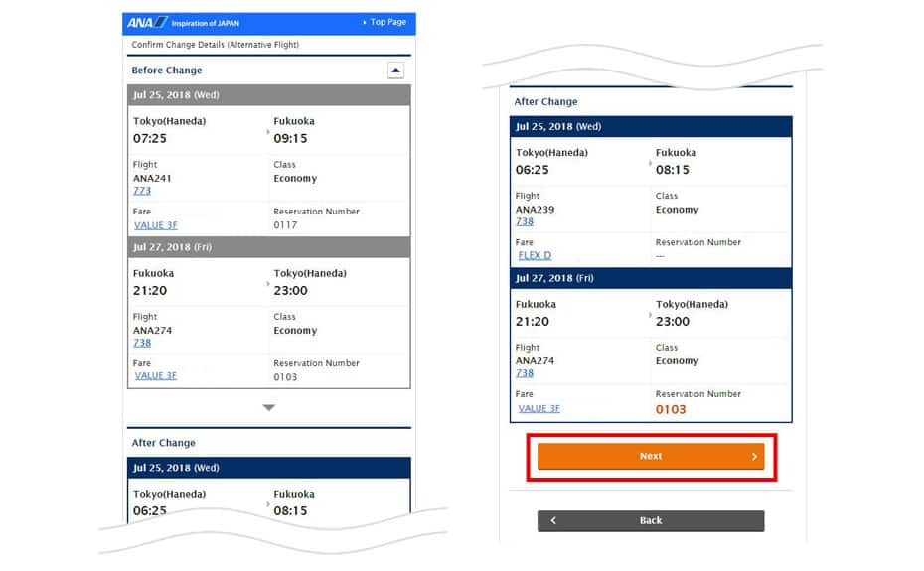
Task: Open the 773 aircraft link under ANA241
Action: click(142, 191)
